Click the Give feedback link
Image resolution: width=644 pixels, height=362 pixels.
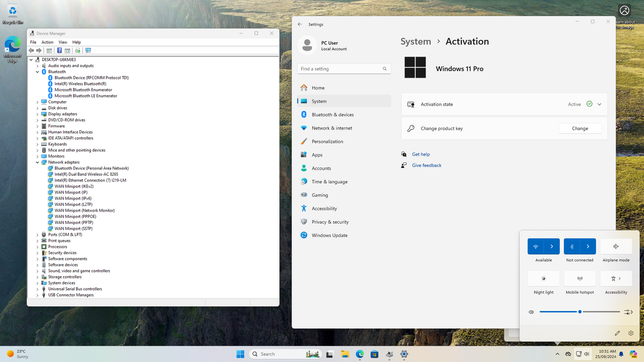[427, 165]
